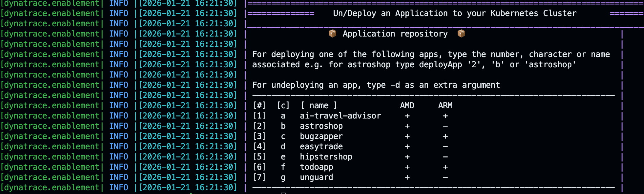The height and width of the screenshot is (194, 644).
Task: Click the [ name ] column header
Action: click(319, 106)
